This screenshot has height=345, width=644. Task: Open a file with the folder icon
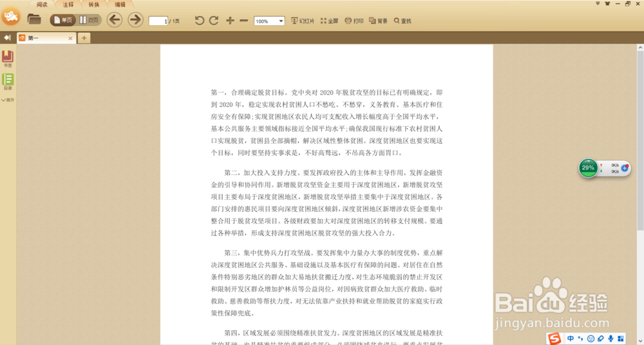pos(34,19)
